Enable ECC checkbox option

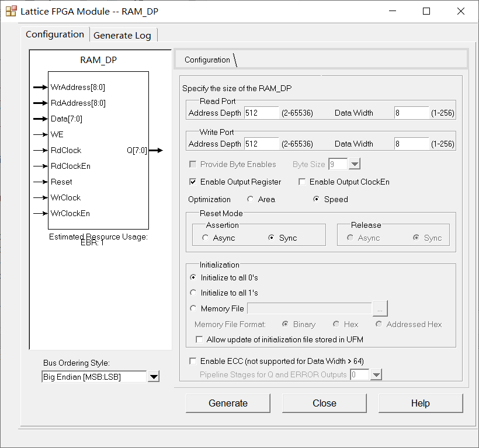point(193,361)
